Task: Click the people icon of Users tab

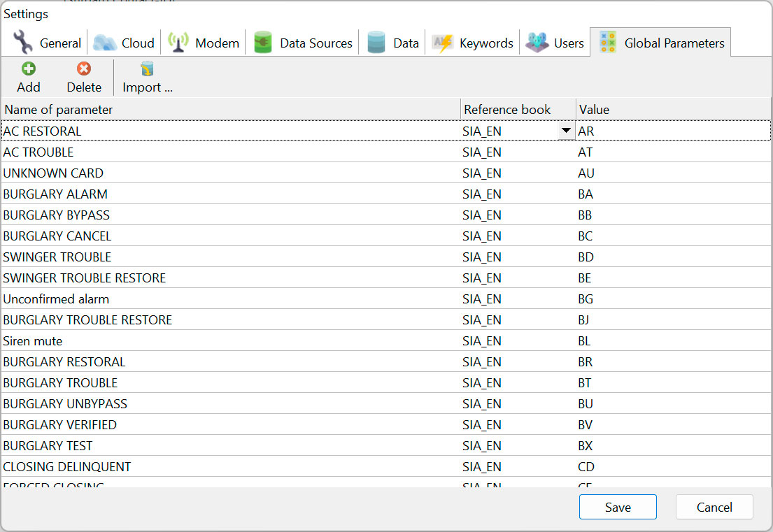Action: (537, 43)
